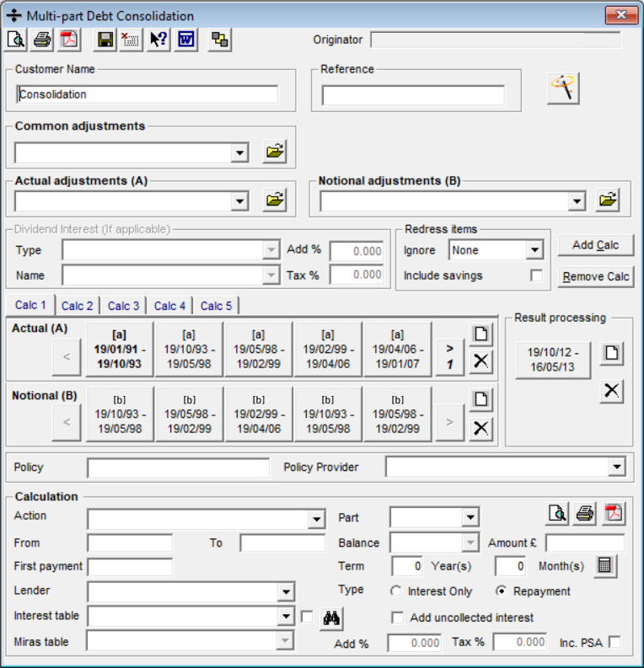Export to Word using the W icon

pos(185,40)
